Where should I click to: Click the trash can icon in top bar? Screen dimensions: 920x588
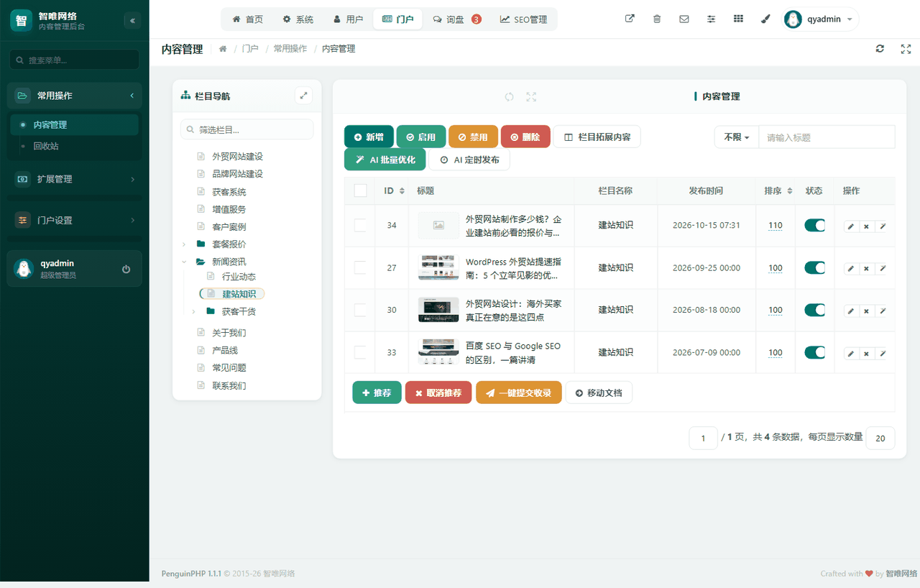[657, 19]
